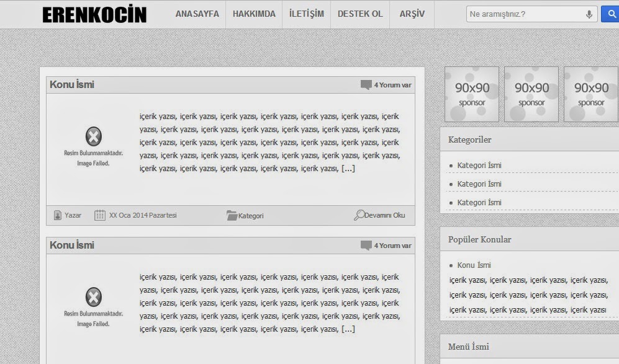Click the magnifier icon beside Devamını Oku
619x364 pixels.
(x=359, y=215)
